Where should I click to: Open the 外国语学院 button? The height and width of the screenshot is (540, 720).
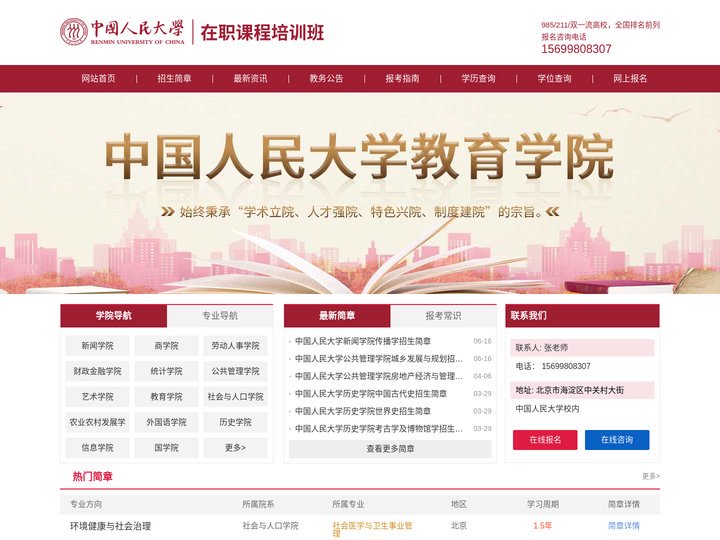(x=166, y=422)
